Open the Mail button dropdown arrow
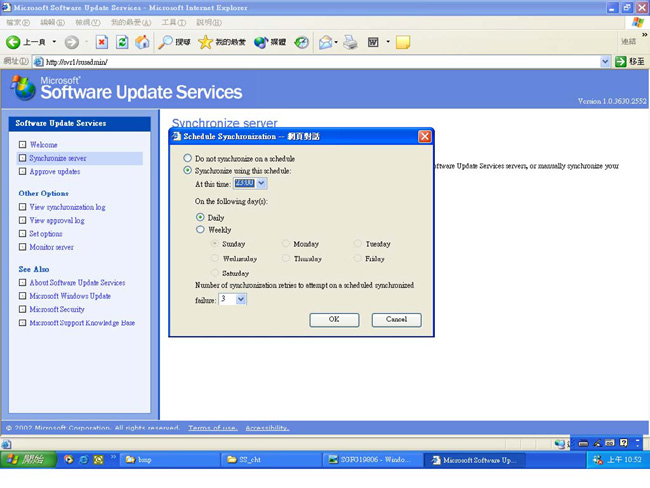Screen dimensions: 650x488 [x=336, y=42]
